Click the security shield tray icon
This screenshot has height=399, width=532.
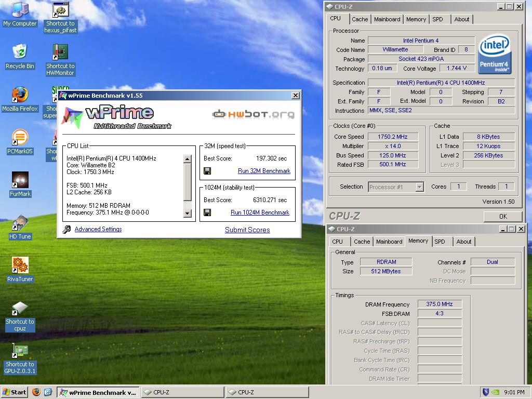(x=486, y=392)
